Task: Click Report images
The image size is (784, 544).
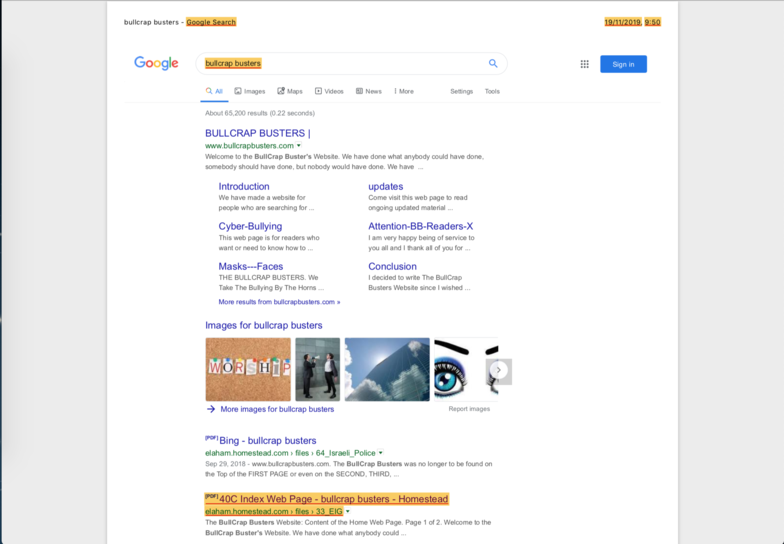Action: (469, 409)
